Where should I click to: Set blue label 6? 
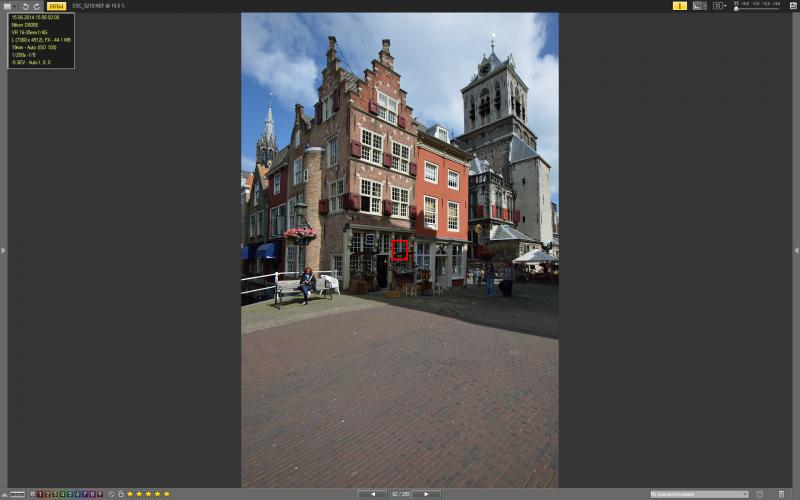[78, 494]
